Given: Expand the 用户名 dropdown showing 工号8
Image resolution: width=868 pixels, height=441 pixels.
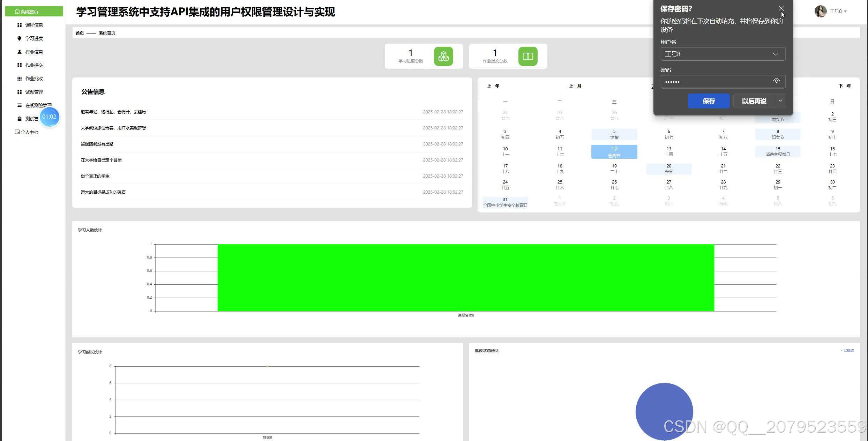Looking at the screenshot, I should pos(775,54).
